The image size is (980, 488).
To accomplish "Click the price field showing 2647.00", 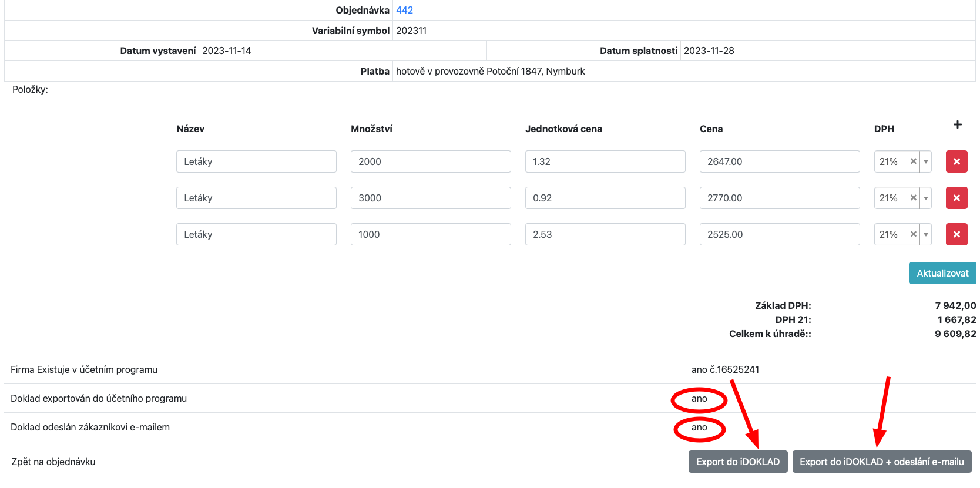I will coord(779,161).
